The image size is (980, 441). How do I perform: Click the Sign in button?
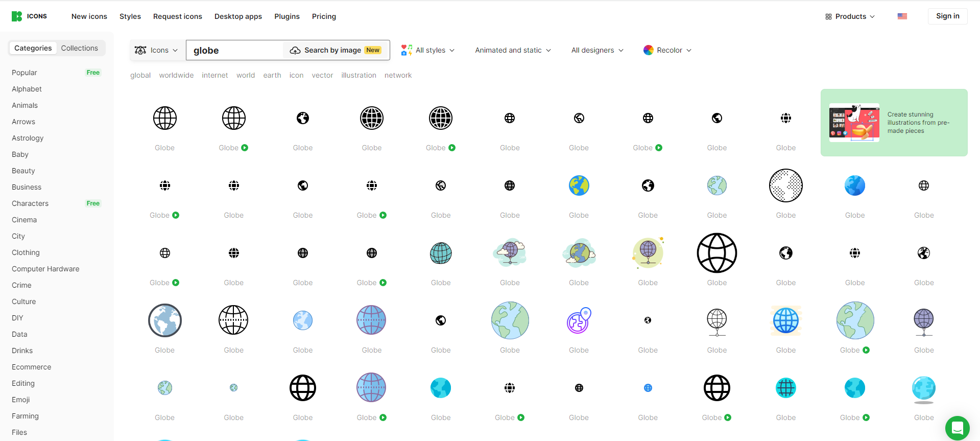tap(947, 16)
